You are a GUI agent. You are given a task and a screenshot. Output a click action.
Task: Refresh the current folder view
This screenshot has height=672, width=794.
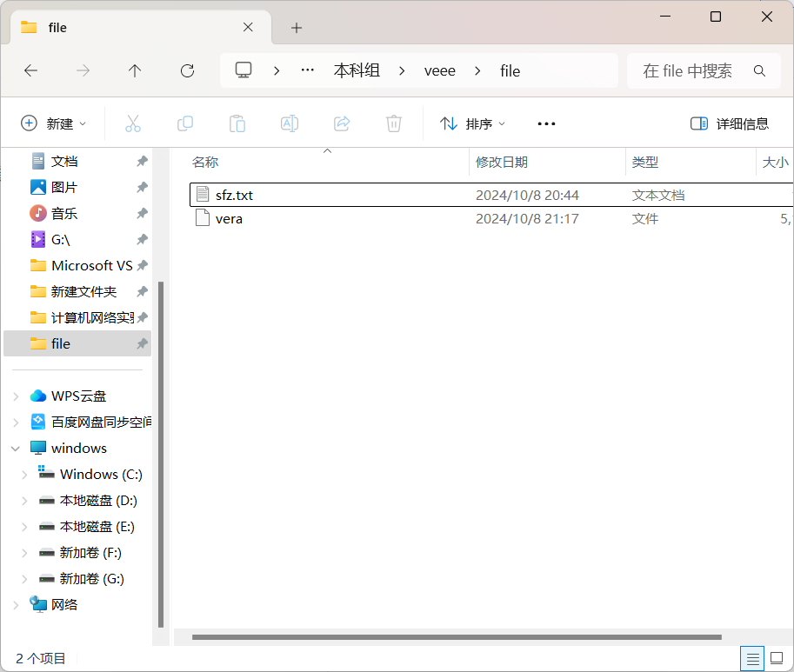(x=187, y=71)
